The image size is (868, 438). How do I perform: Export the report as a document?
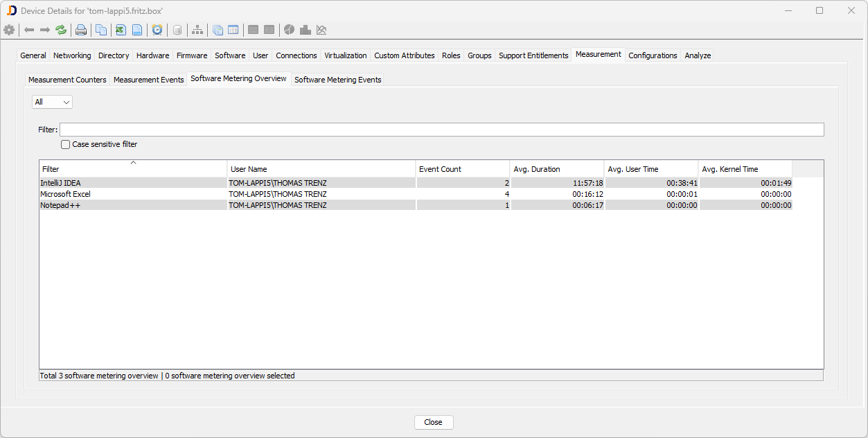coord(138,30)
